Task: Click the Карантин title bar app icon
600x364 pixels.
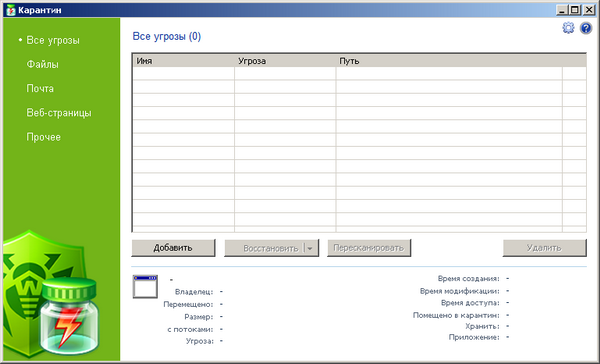Action: pyautogui.click(x=11, y=10)
